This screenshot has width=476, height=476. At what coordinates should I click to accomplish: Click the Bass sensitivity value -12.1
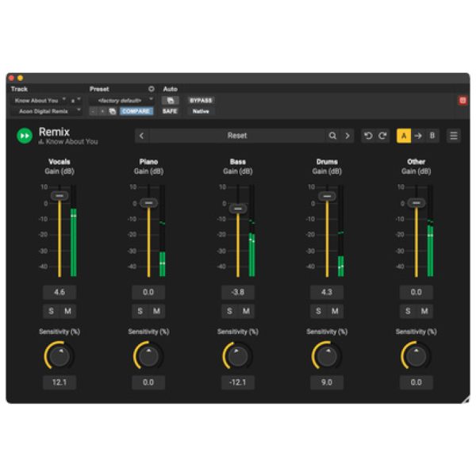coord(238,382)
